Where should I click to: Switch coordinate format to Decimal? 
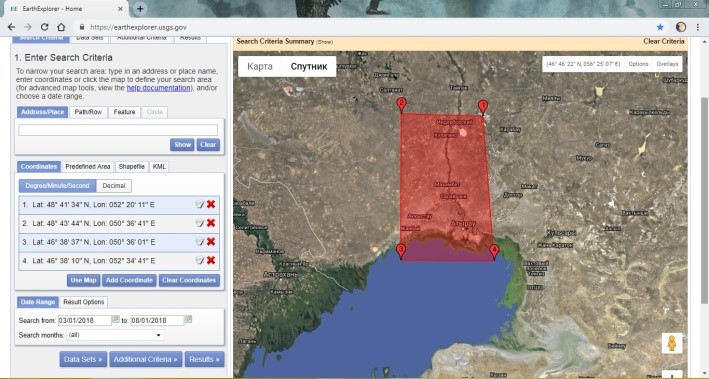113,186
